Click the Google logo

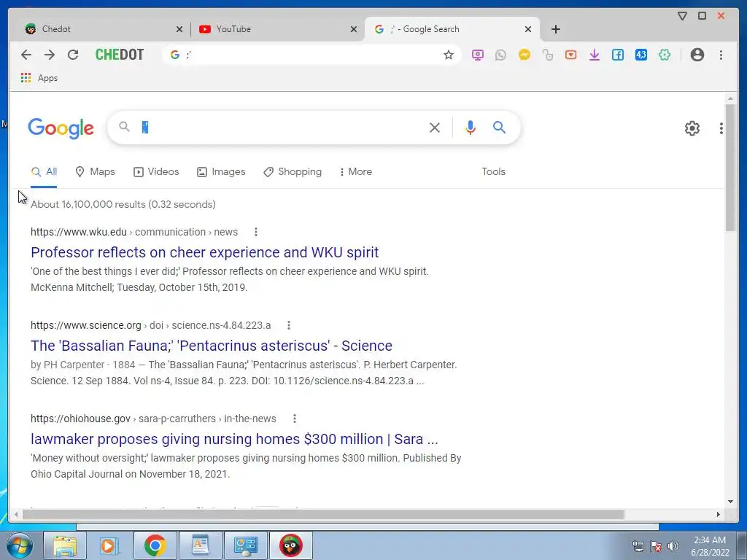61,128
